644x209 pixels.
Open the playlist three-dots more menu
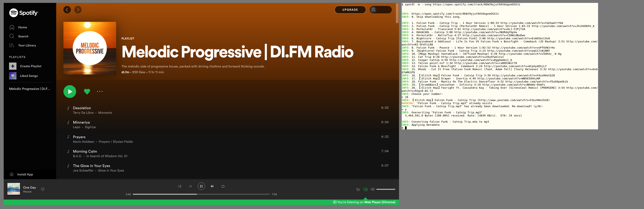100,91
